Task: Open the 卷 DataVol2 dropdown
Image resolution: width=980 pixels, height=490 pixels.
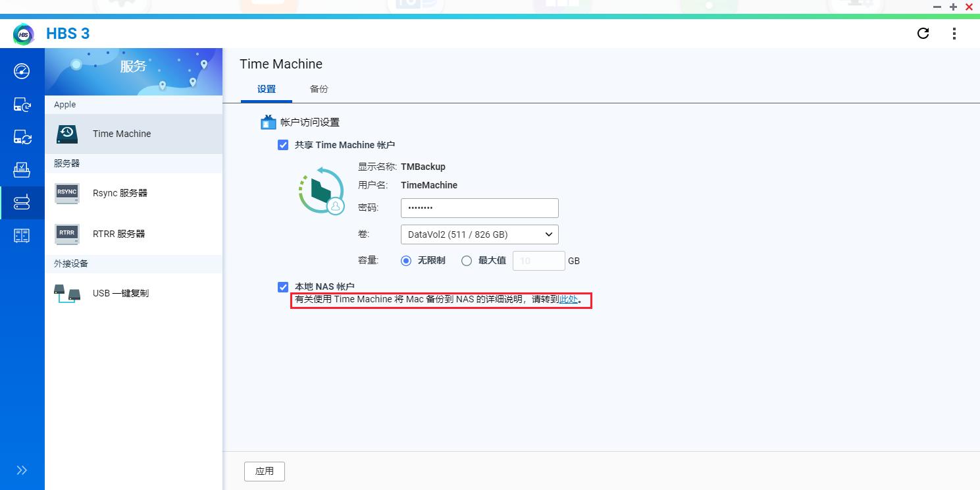Action: (479, 234)
